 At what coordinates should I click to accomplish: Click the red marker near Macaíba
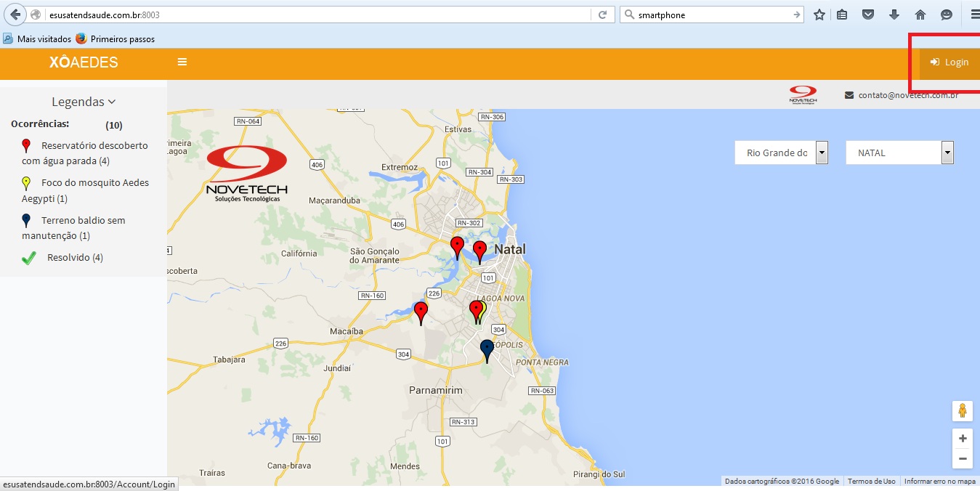421,314
